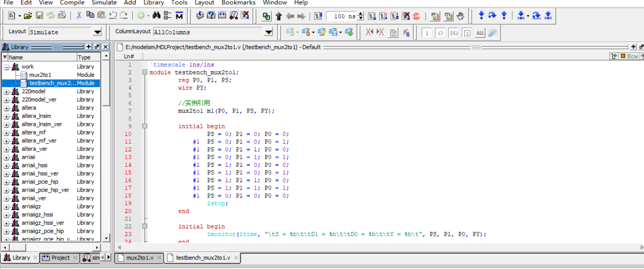The width and height of the screenshot is (644, 269).
Task: Click the Save floppy disk icon
Action: pos(39,16)
